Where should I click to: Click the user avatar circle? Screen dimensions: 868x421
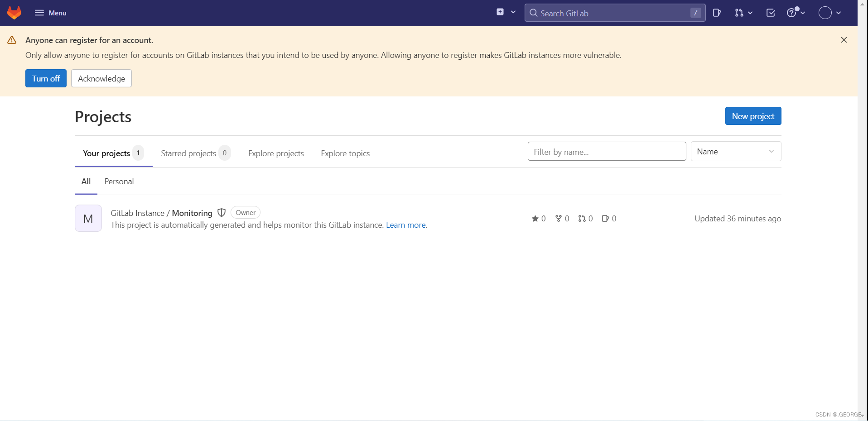tap(825, 13)
